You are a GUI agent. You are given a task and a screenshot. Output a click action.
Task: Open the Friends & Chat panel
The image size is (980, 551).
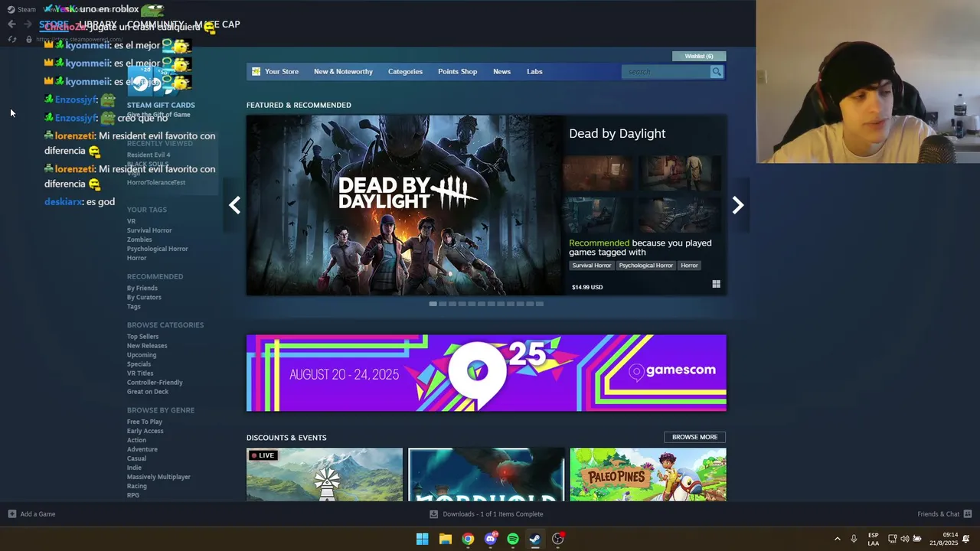[x=944, y=514]
